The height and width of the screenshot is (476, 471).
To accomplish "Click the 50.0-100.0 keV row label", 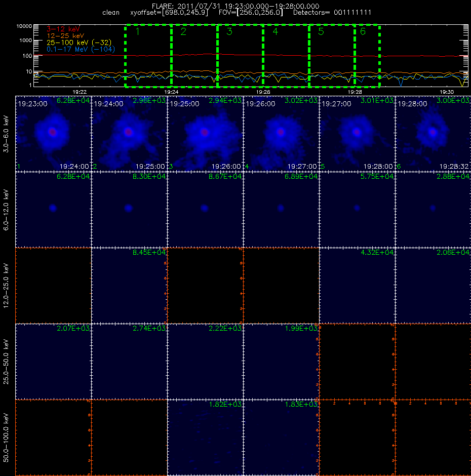I will (6, 438).
